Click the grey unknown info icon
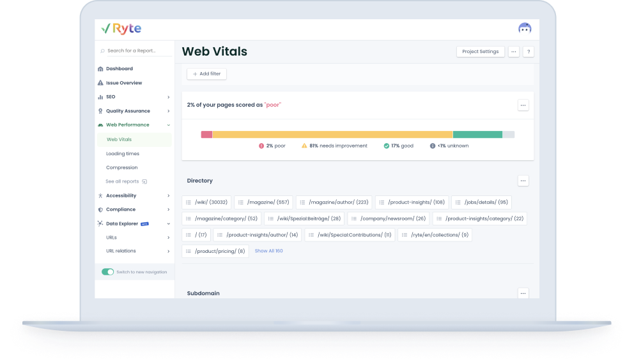Viewport: 634px width, 364px height. pos(433,146)
